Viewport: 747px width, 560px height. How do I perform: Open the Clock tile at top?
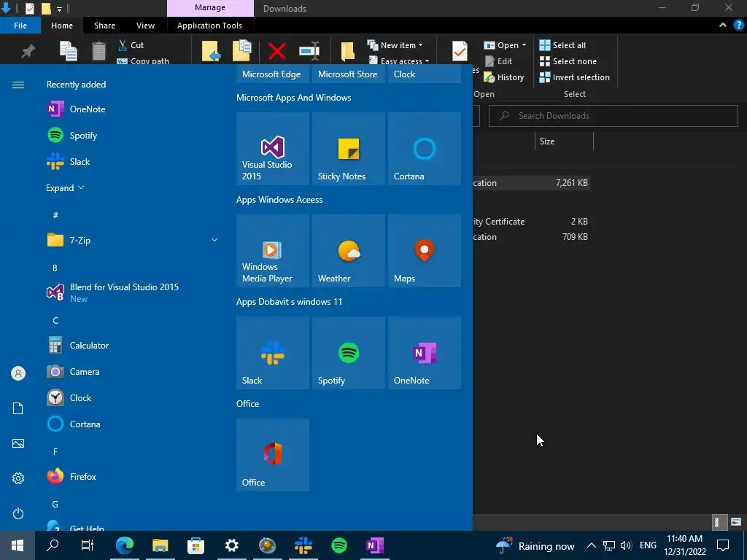click(x=425, y=74)
